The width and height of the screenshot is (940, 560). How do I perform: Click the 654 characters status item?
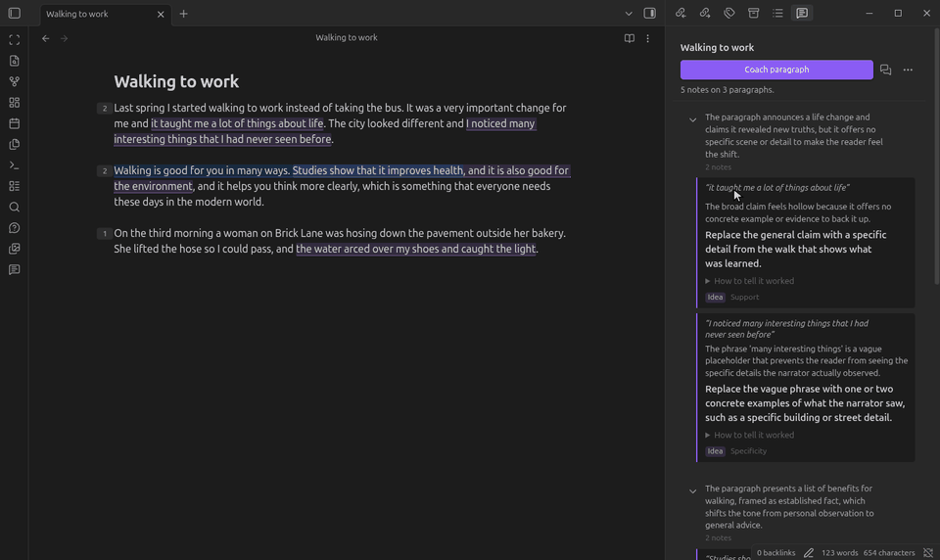click(888, 553)
